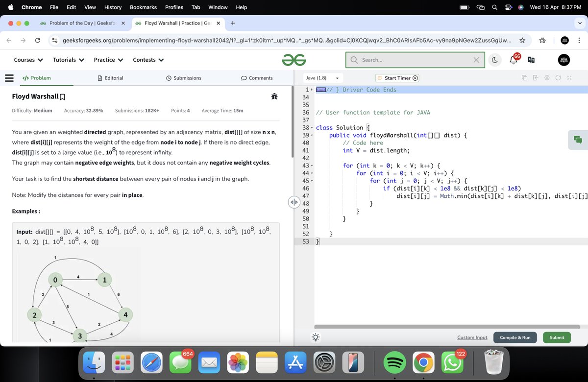The image size is (588, 382).
Task: Open notifications bell with 66 badge
Action: (514, 59)
